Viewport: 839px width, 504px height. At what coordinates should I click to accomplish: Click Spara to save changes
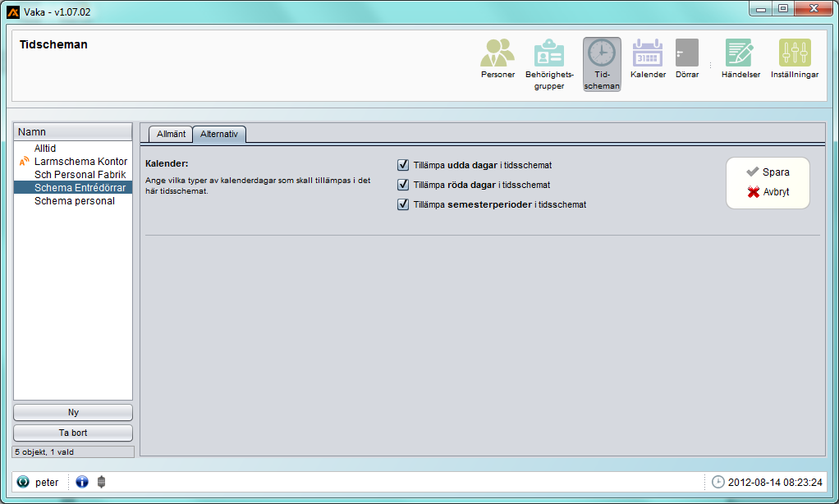point(768,172)
